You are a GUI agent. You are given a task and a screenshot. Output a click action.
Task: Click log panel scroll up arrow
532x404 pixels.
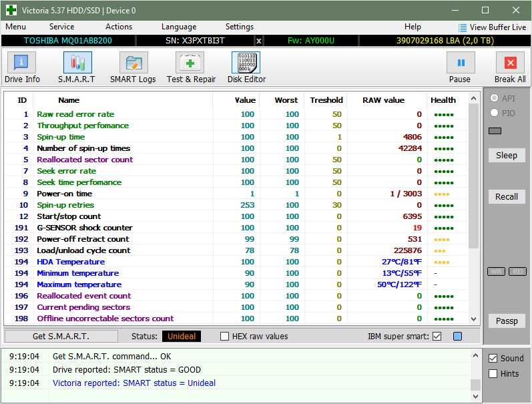475,355
